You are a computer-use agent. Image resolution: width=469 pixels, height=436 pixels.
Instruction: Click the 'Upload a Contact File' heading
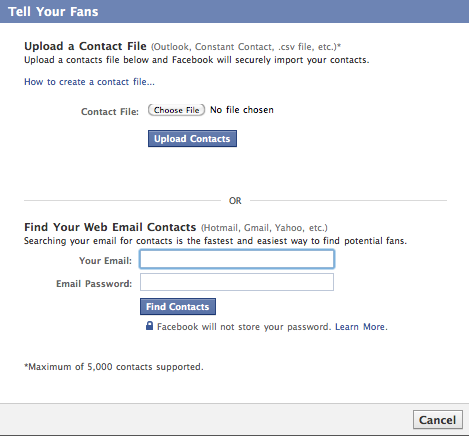85,46
